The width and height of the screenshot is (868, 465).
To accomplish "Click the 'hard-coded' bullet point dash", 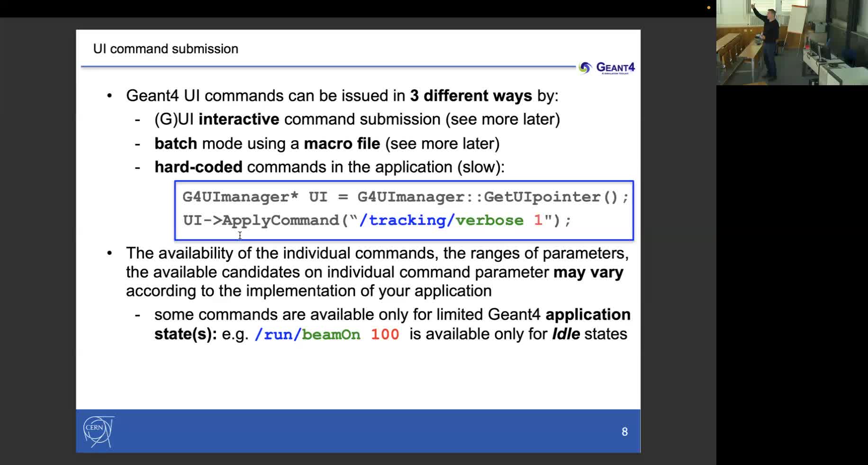I will coord(138,167).
